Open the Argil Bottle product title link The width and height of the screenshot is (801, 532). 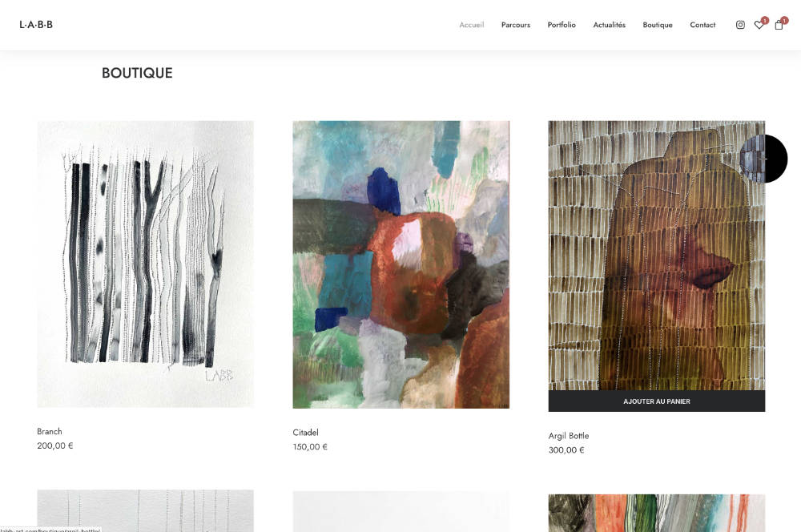click(569, 436)
